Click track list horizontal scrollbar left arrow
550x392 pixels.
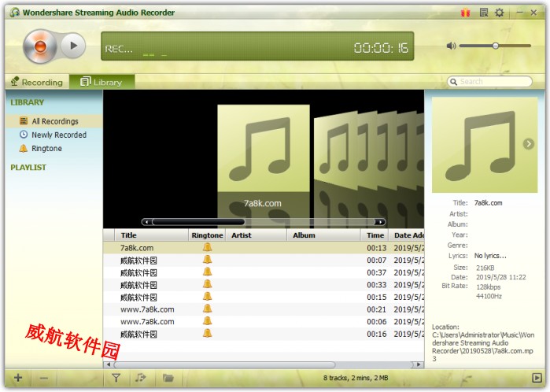point(109,364)
